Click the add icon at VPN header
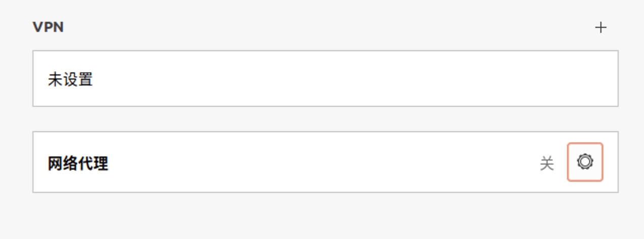 pos(600,27)
